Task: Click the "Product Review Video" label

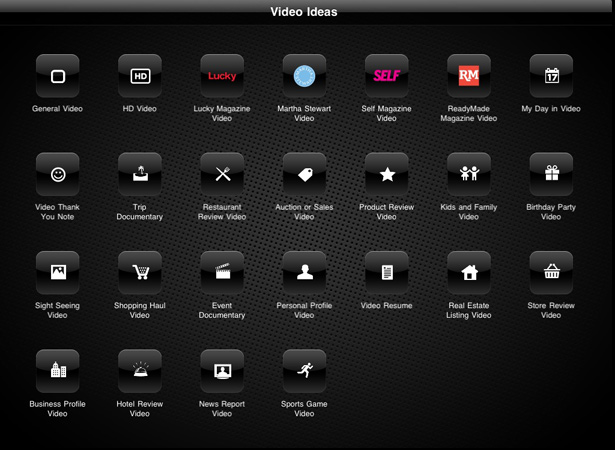Action: pos(387,212)
